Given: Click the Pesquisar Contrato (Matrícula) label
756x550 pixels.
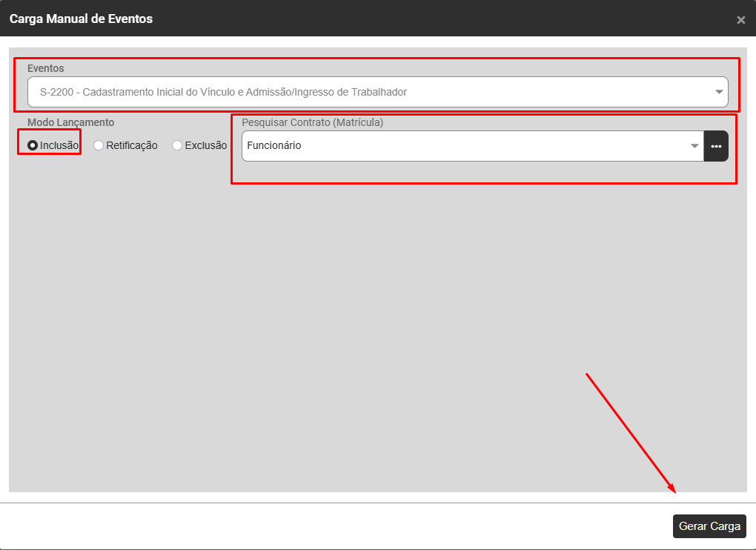Looking at the screenshot, I should (312, 122).
